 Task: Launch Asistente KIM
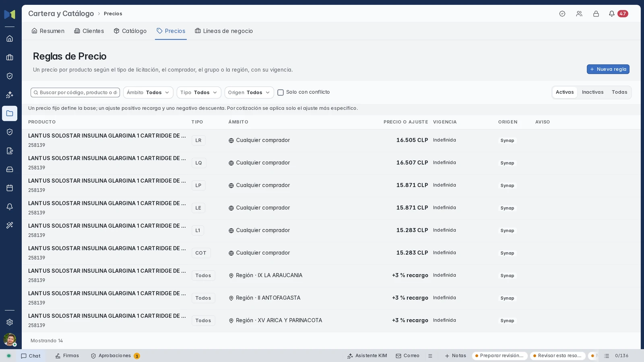point(367,356)
